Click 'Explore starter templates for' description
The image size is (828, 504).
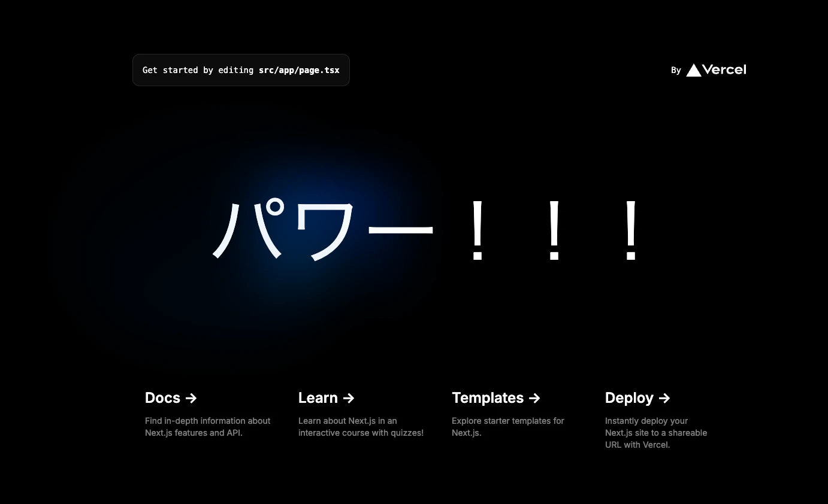point(508,421)
